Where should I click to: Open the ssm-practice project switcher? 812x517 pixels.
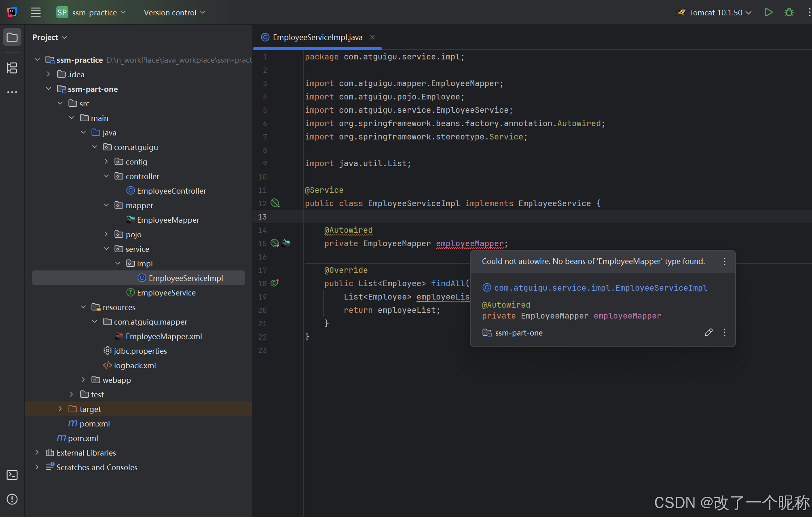pyautogui.click(x=91, y=13)
